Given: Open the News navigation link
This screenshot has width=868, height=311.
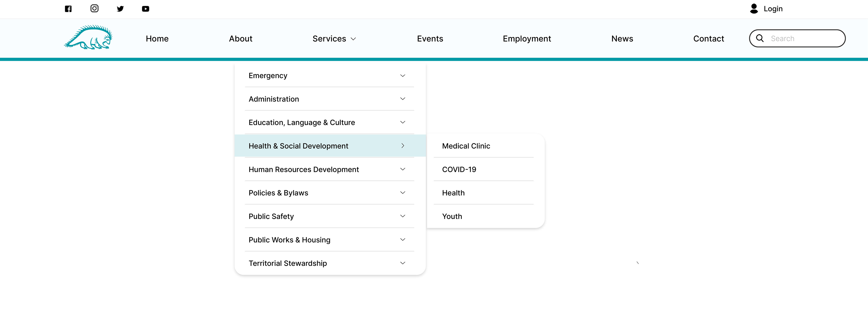Looking at the screenshot, I should (x=622, y=39).
